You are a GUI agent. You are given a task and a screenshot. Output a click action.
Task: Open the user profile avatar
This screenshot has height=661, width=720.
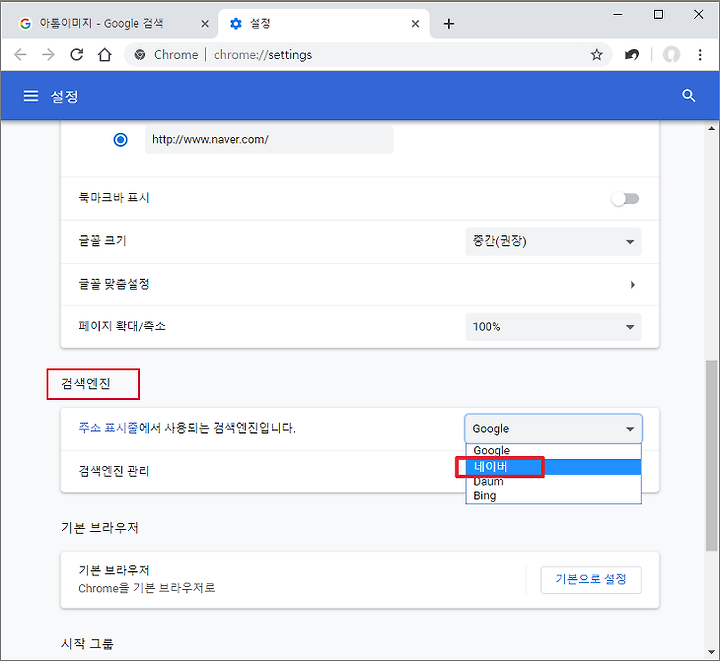point(671,55)
